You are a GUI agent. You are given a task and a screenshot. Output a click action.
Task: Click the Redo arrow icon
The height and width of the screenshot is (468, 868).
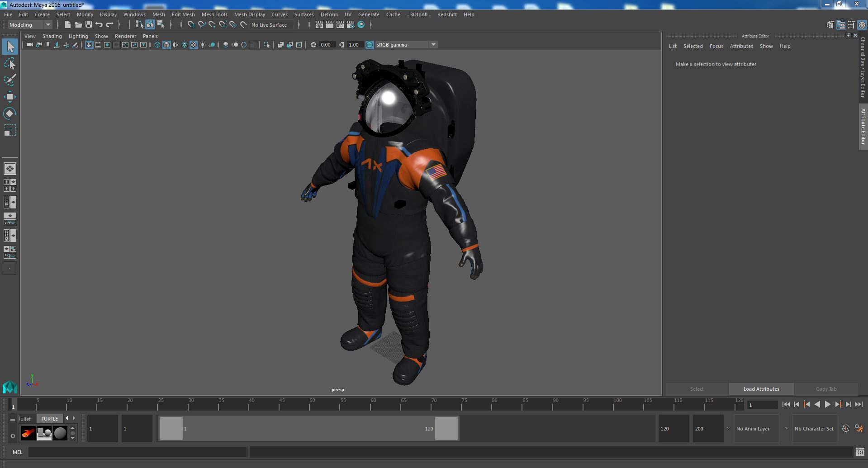(109, 25)
